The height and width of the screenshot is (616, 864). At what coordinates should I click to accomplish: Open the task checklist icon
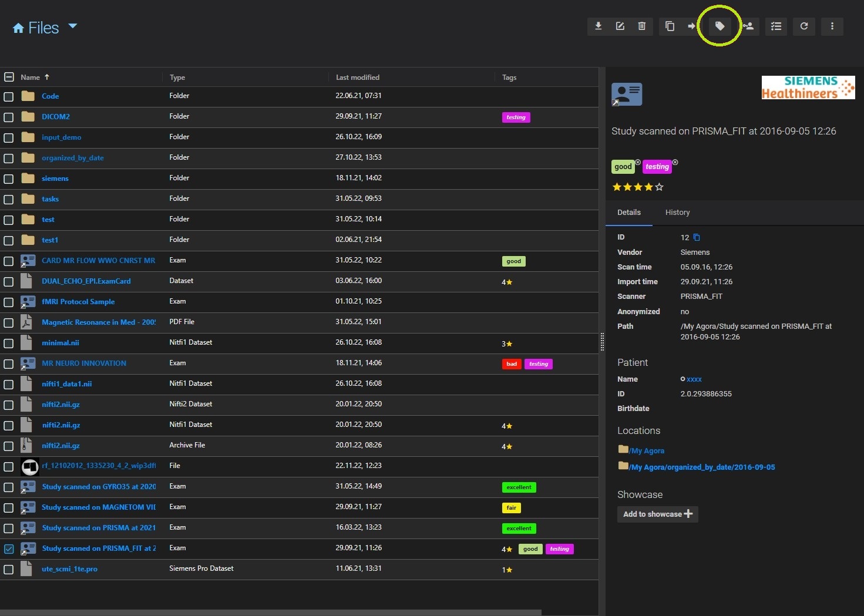pos(776,26)
